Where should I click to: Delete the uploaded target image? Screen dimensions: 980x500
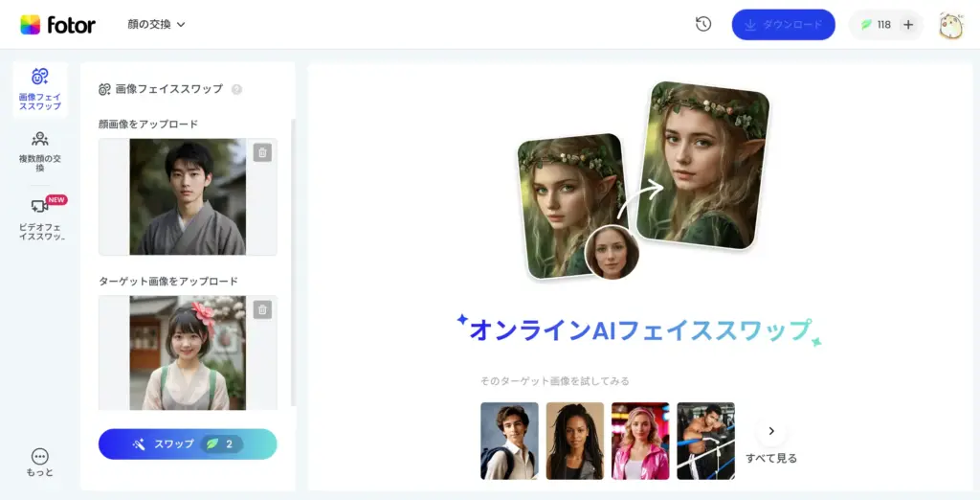(x=262, y=309)
